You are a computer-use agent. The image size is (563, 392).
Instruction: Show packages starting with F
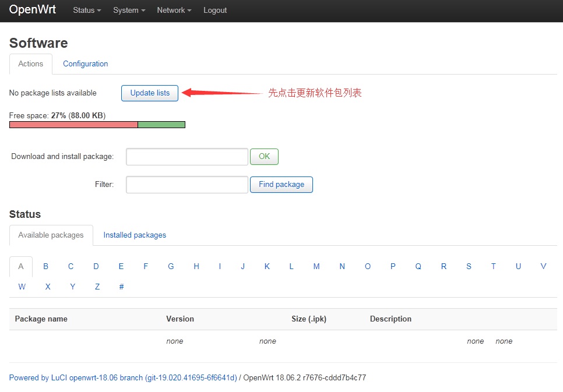coord(146,266)
